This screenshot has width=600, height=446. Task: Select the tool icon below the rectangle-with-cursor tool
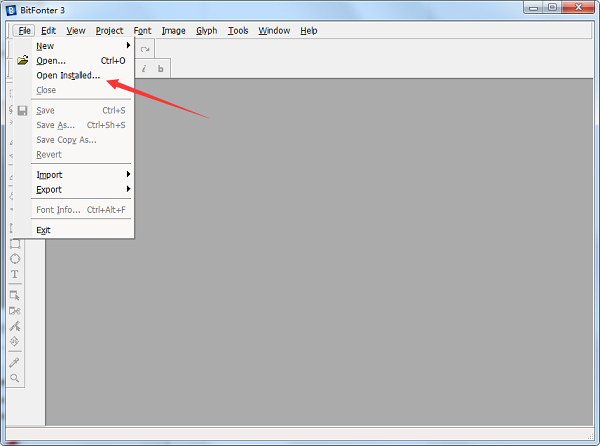click(x=15, y=311)
